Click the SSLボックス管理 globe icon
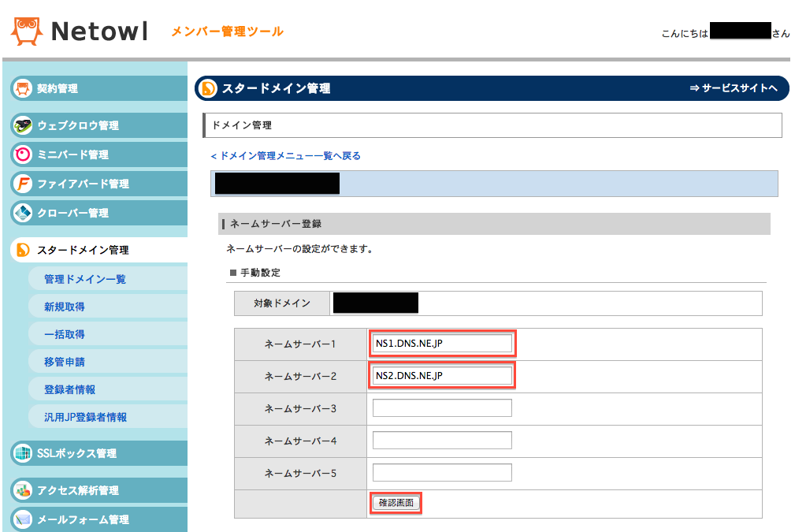 22,453
